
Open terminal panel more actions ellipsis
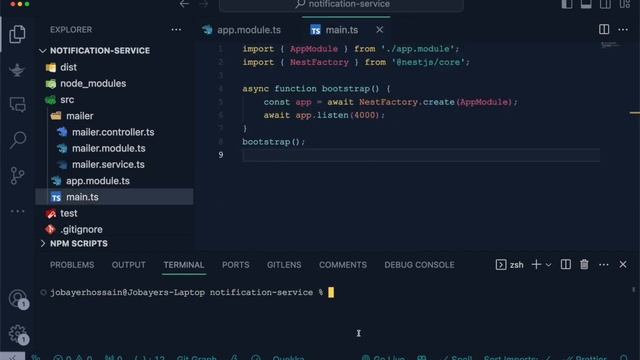(x=604, y=265)
